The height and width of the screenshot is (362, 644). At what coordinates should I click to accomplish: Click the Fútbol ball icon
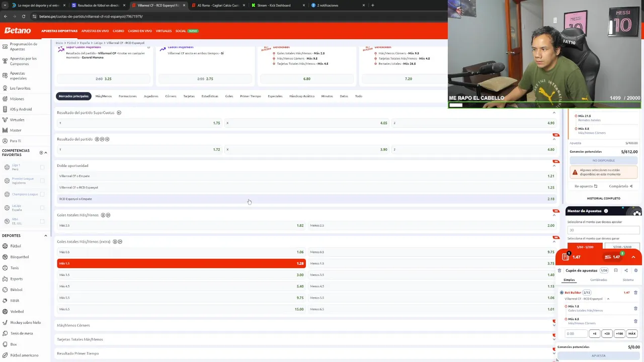tap(5, 246)
